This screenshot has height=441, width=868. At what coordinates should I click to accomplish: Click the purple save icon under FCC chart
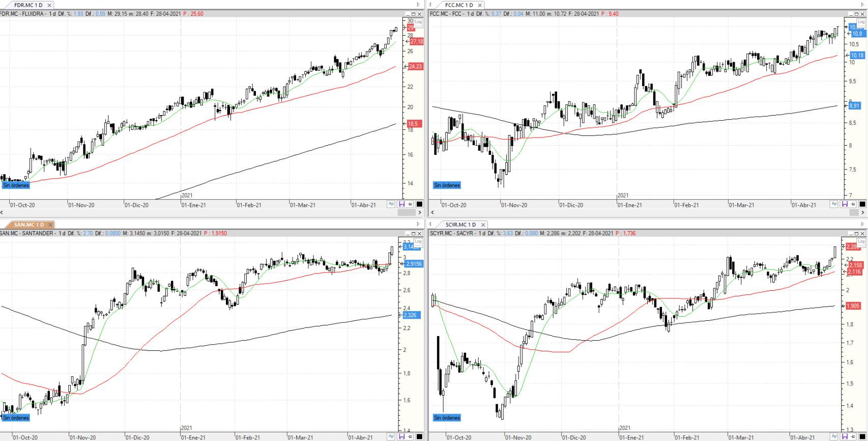pos(844,204)
